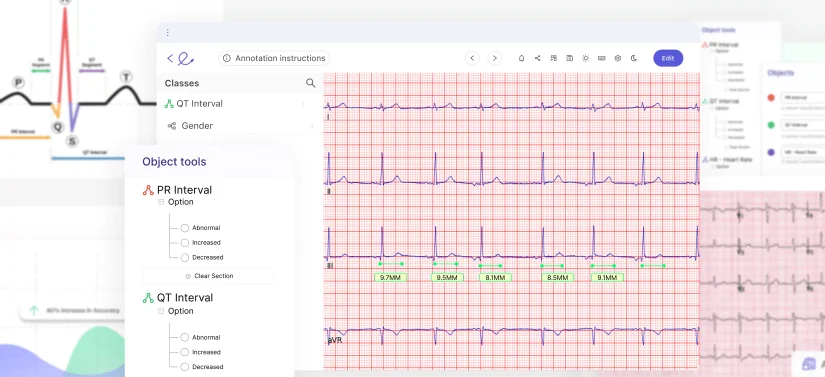Click the Edit button
The image size is (825, 377).
click(x=668, y=58)
